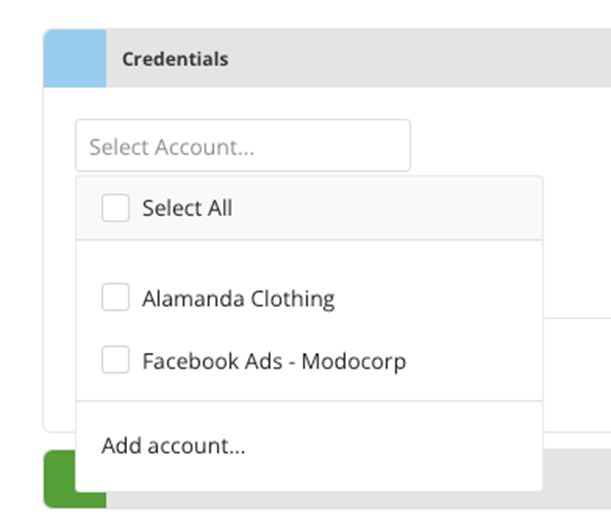Viewport: 611px width, 519px height.
Task: Click the Credentials section title
Action: pos(175,59)
